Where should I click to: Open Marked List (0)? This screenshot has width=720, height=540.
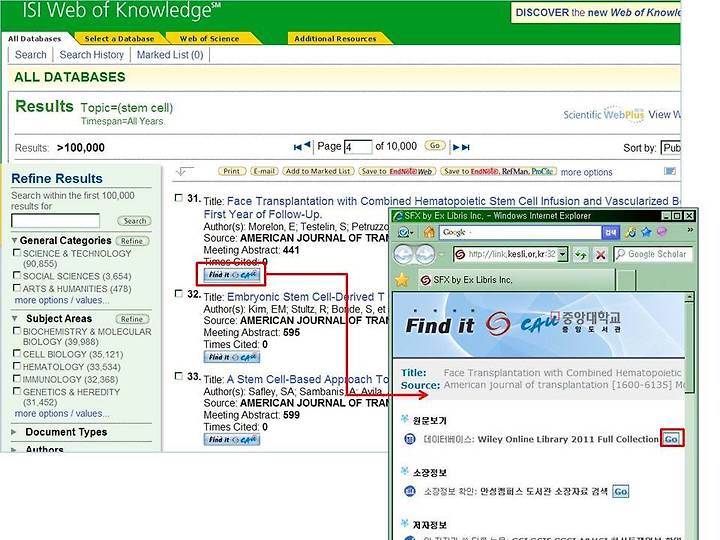[170, 55]
